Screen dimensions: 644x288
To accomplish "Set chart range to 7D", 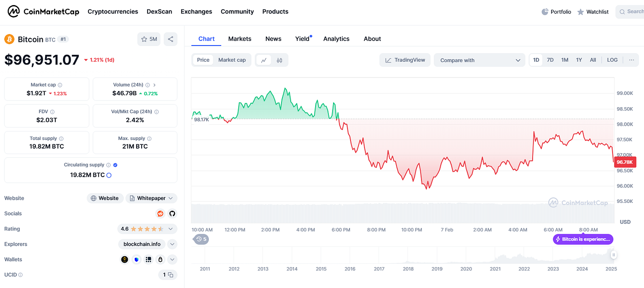I will coord(550,60).
